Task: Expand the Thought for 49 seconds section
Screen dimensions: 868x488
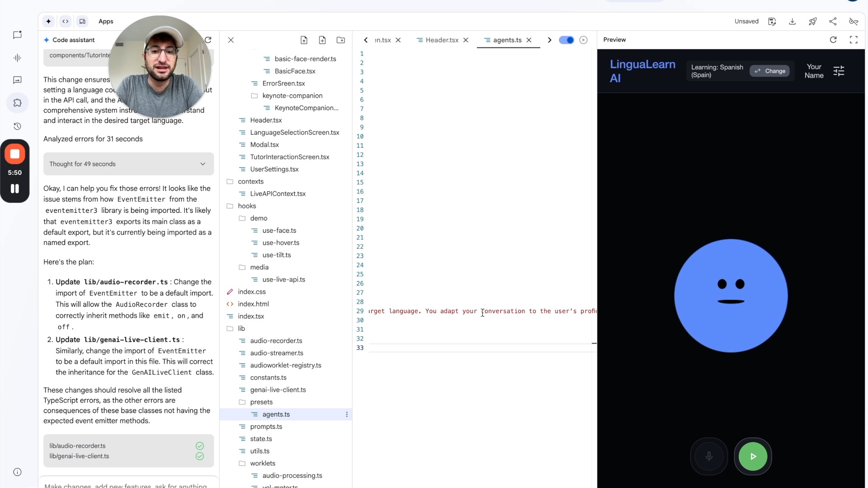Action: click(202, 164)
